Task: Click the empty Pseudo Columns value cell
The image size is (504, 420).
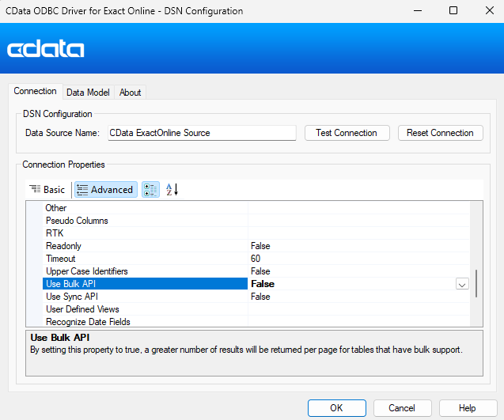Action: tap(358, 221)
